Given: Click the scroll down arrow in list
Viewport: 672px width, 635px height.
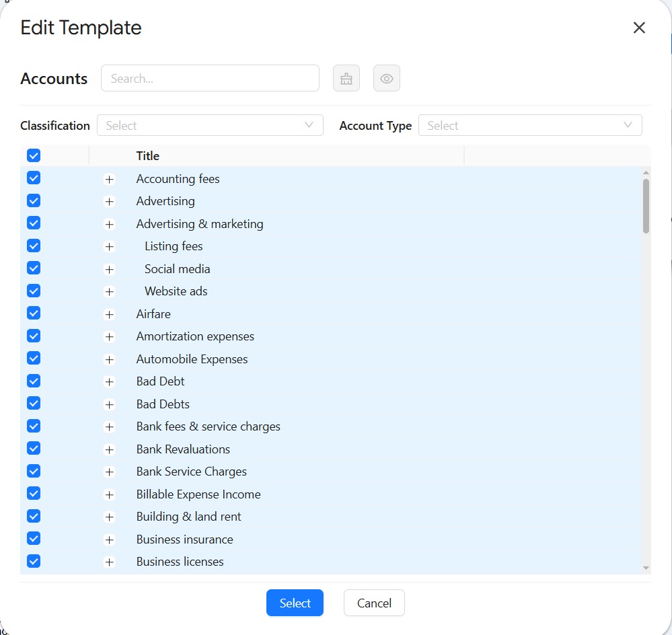Looking at the screenshot, I should click(646, 568).
